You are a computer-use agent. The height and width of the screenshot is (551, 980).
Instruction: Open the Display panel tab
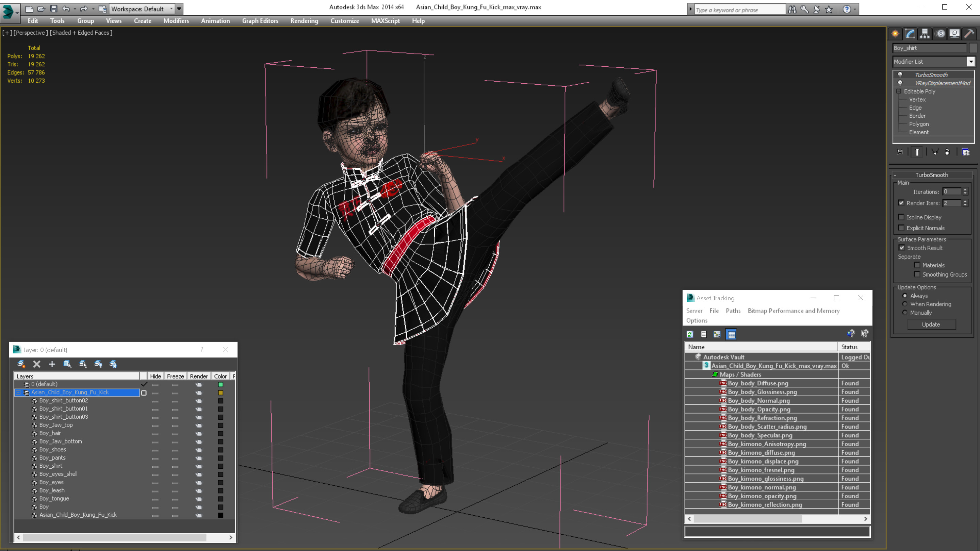coord(954,33)
